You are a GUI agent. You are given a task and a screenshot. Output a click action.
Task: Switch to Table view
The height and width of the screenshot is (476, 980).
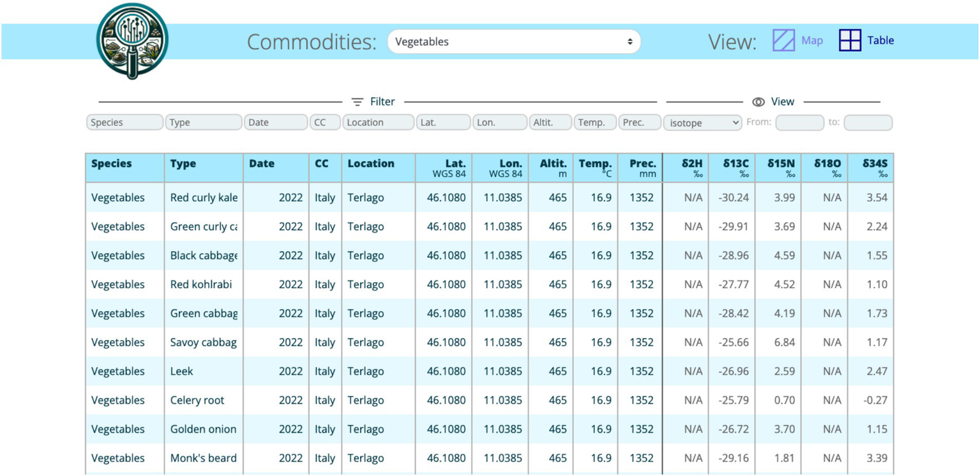click(x=880, y=40)
